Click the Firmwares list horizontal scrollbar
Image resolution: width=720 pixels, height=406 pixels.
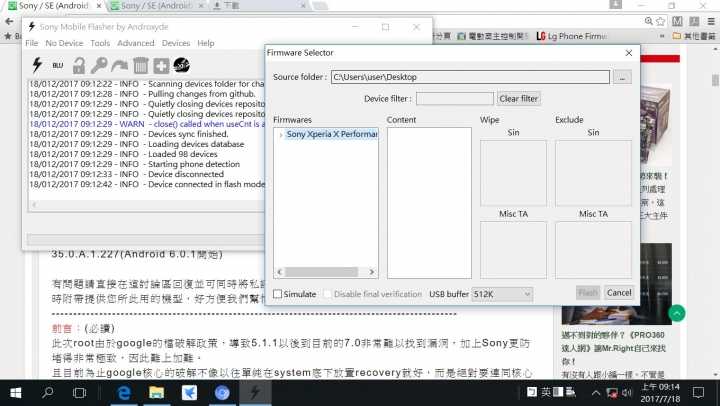coord(321,272)
